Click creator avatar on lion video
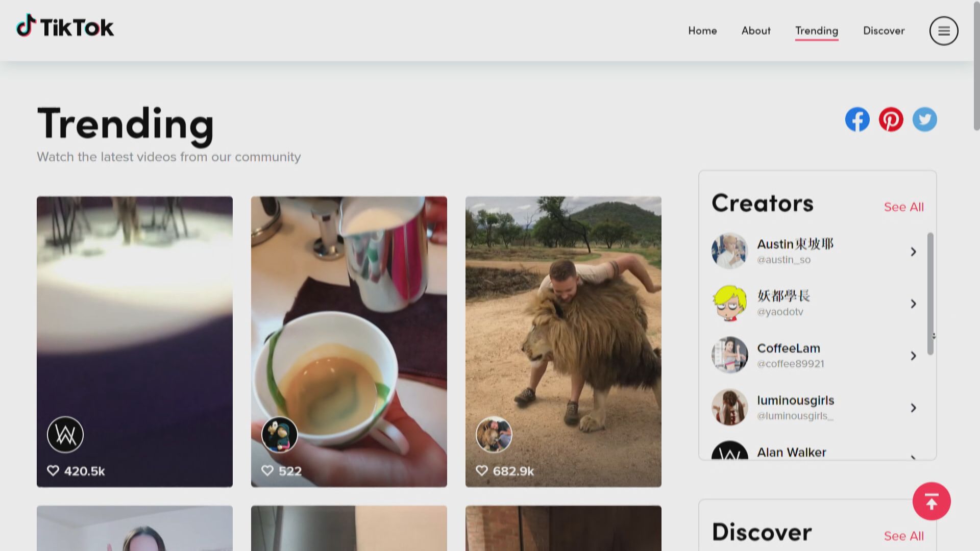 click(494, 435)
